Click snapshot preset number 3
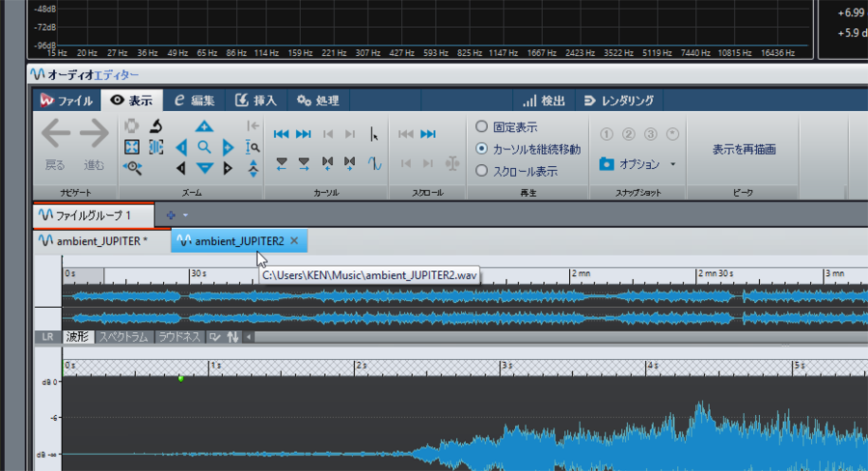The width and height of the screenshot is (868, 471). pos(650,134)
